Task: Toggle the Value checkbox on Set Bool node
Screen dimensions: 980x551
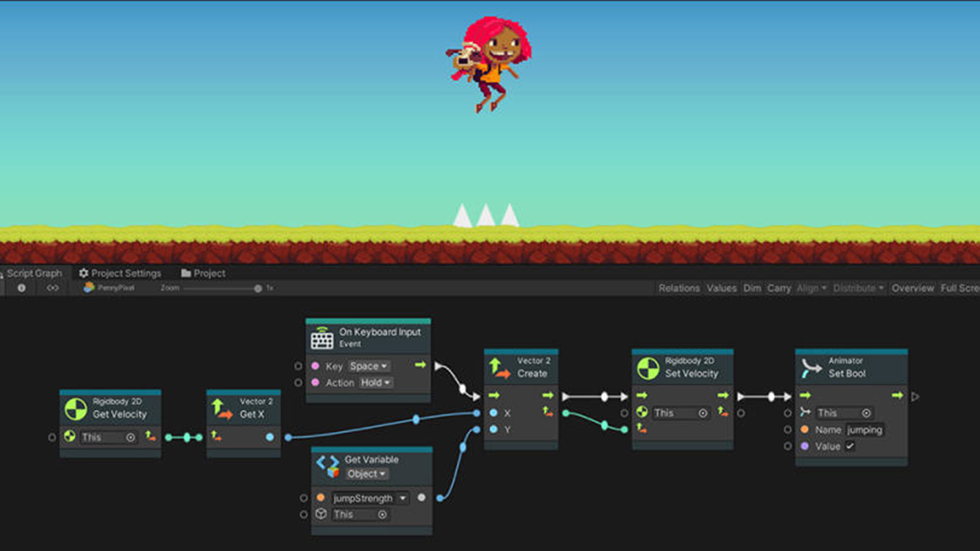Action: [850, 446]
